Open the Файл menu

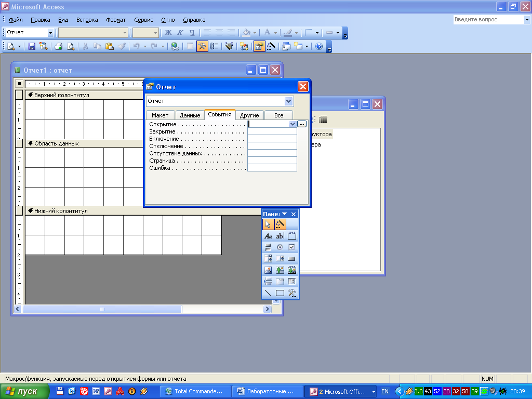click(x=16, y=20)
